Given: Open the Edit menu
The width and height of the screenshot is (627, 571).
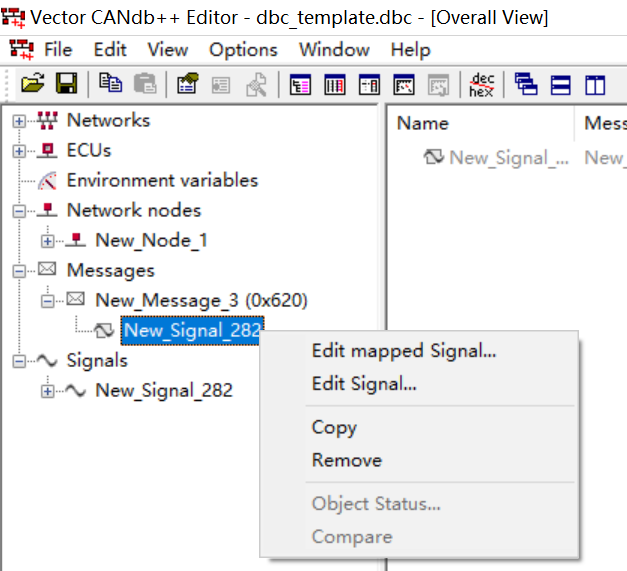Looking at the screenshot, I should point(110,50).
